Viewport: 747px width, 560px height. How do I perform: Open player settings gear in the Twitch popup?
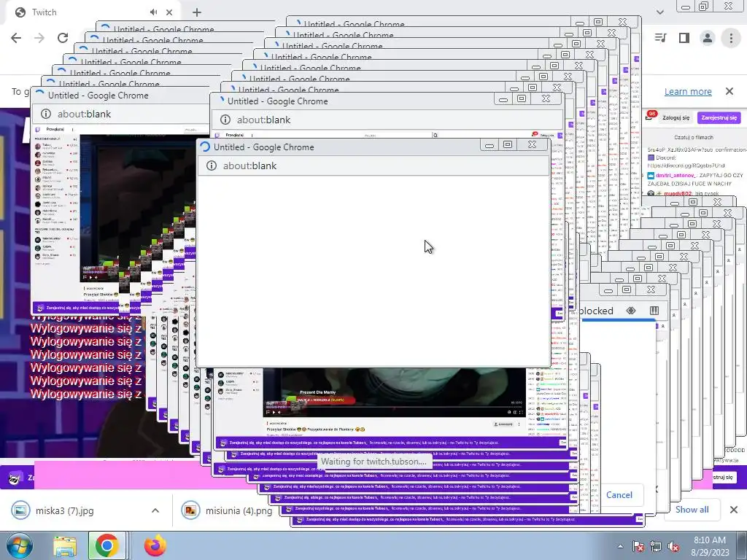(x=508, y=413)
